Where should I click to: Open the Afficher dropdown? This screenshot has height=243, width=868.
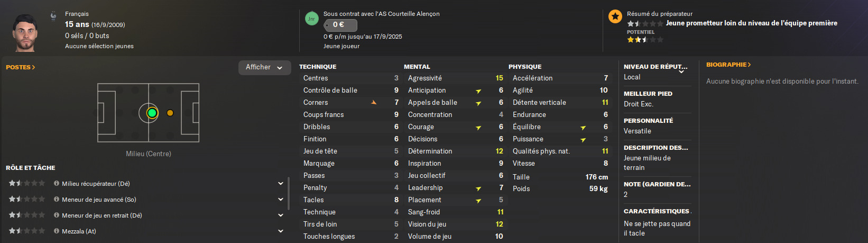coord(264,67)
